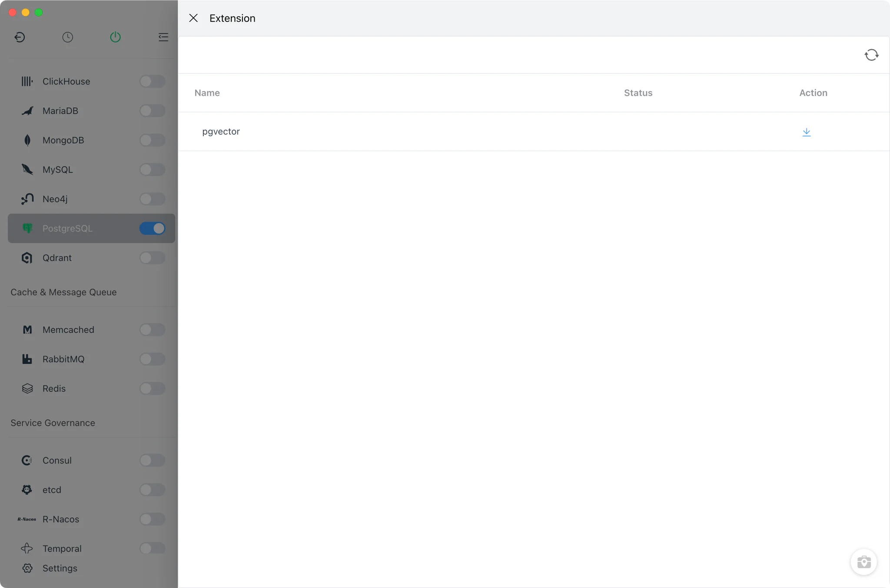Click the Name column header

tap(207, 92)
